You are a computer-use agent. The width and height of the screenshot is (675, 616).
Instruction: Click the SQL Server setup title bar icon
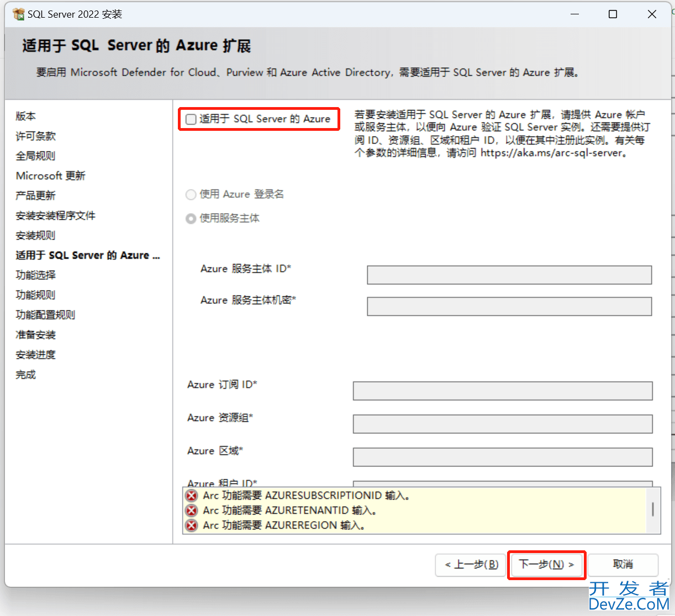[x=18, y=14]
